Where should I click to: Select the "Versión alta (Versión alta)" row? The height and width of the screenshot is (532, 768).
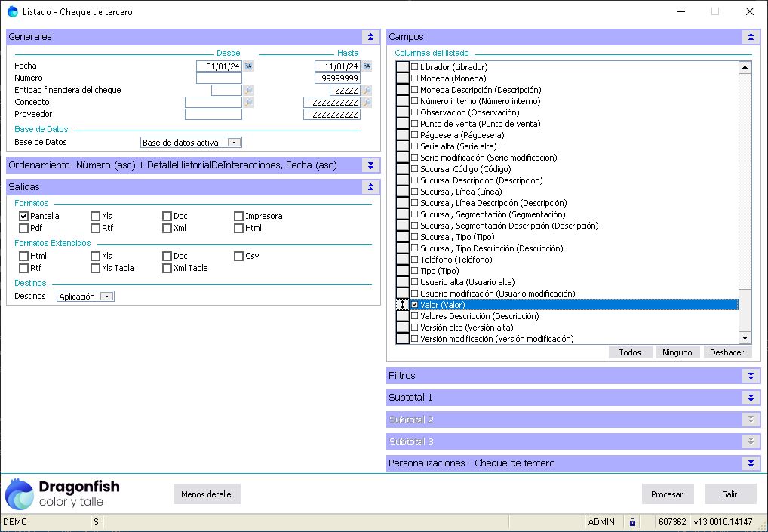coord(573,328)
